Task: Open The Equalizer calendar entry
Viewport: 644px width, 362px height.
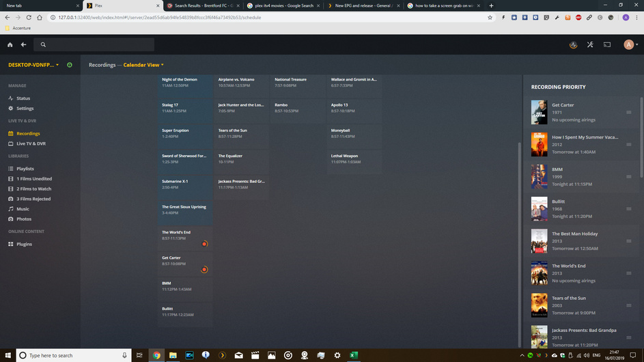Action: pos(242,162)
